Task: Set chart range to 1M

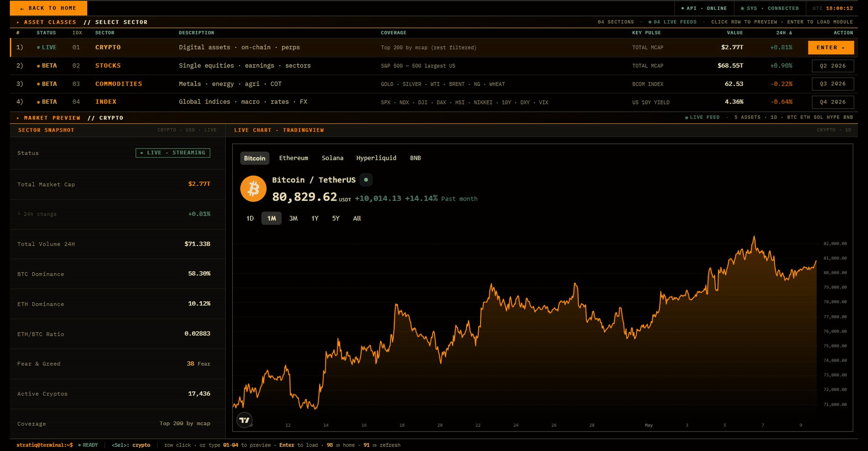Action: [x=271, y=218]
